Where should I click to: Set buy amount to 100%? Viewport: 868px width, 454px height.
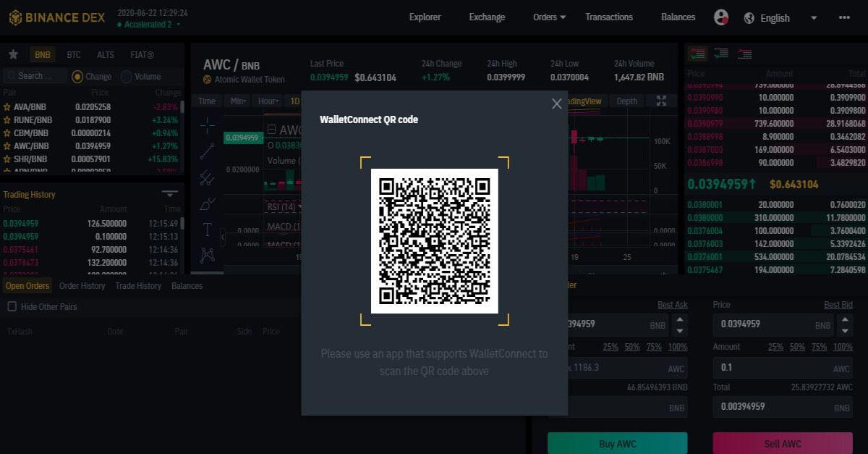[x=678, y=347]
